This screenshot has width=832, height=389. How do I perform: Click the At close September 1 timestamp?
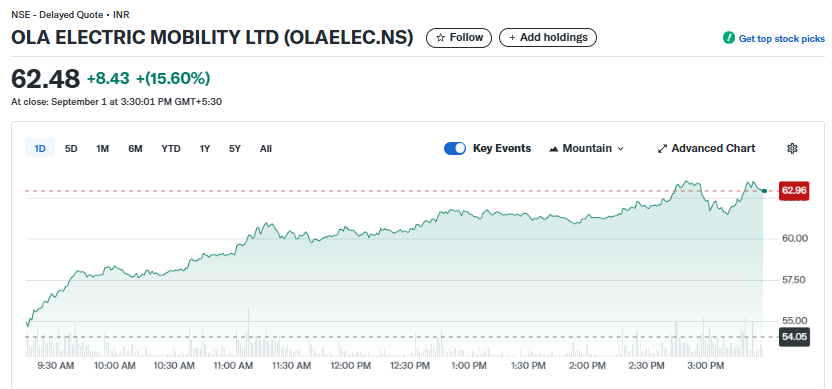116,102
